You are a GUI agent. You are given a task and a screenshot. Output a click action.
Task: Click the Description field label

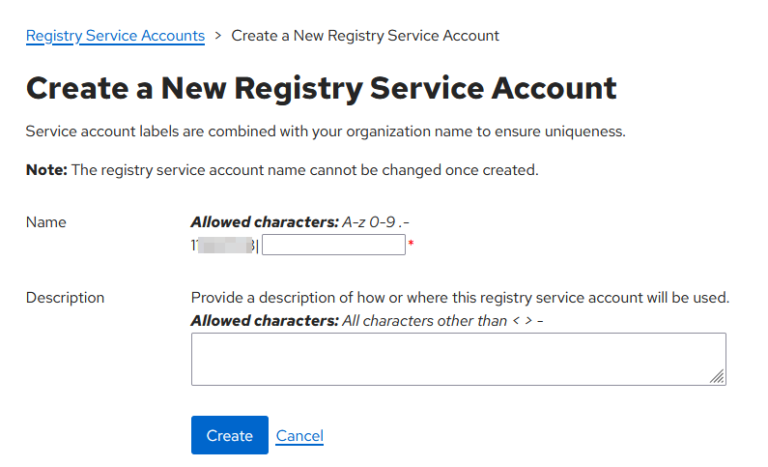pos(65,297)
